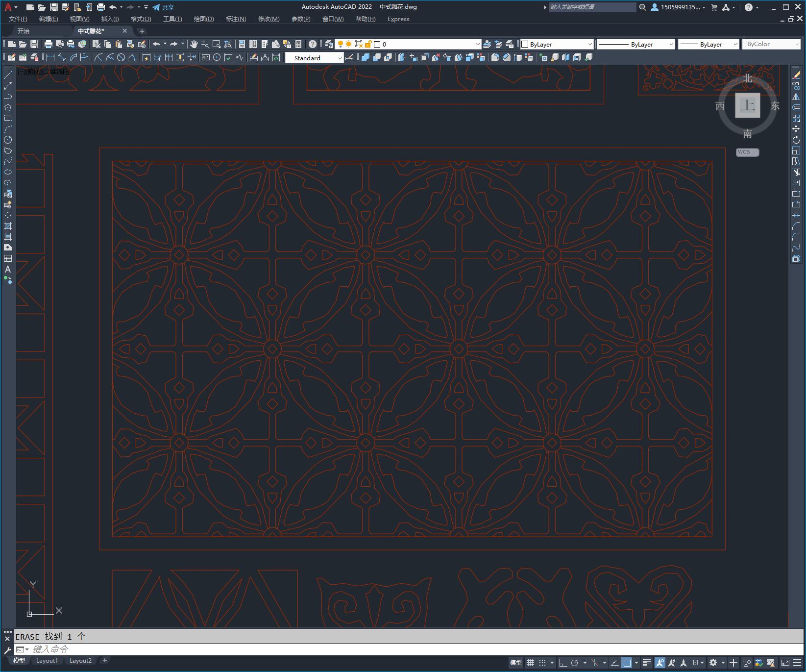Viewport: 806px width, 672px height.
Task: Click the WCS coordinate system button
Action: (747, 152)
